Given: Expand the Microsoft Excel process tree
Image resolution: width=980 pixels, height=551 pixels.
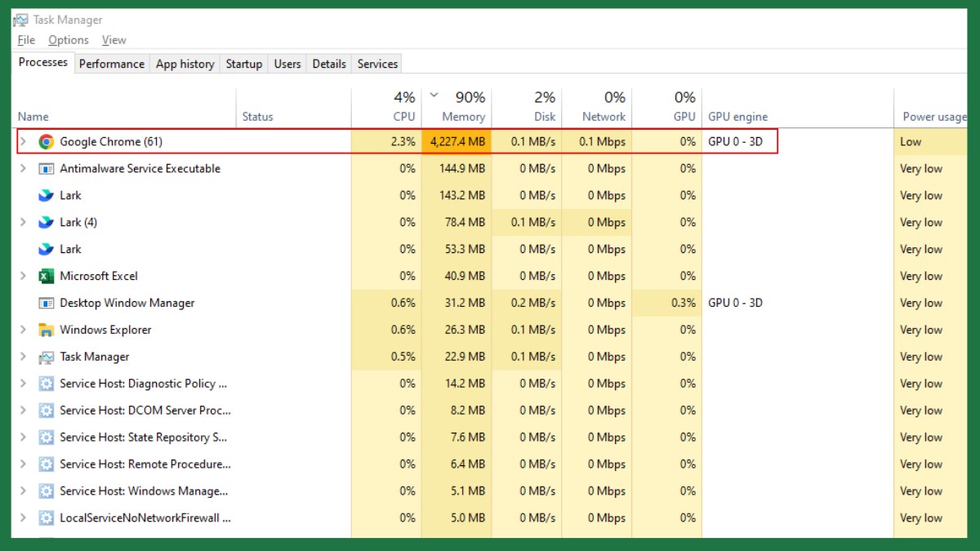Looking at the screenshot, I should click(x=23, y=277).
